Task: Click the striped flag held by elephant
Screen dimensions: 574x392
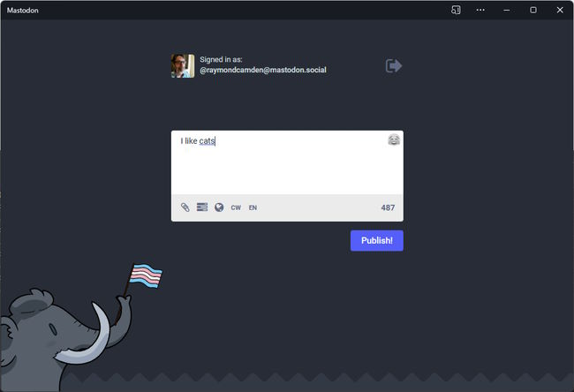Action: point(146,277)
